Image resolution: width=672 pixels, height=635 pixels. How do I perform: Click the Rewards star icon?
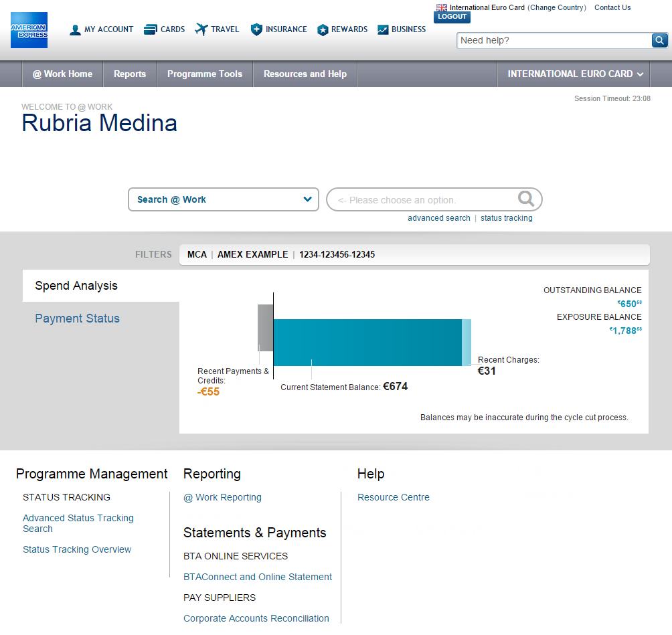[323, 29]
